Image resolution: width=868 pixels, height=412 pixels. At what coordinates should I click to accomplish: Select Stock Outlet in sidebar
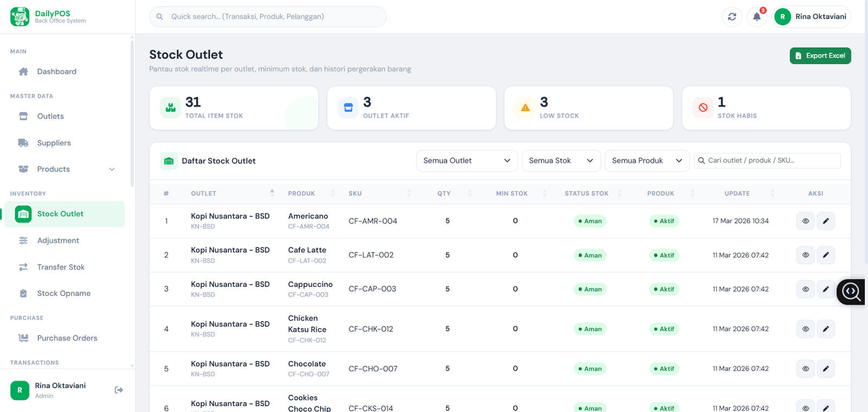click(65, 214)
